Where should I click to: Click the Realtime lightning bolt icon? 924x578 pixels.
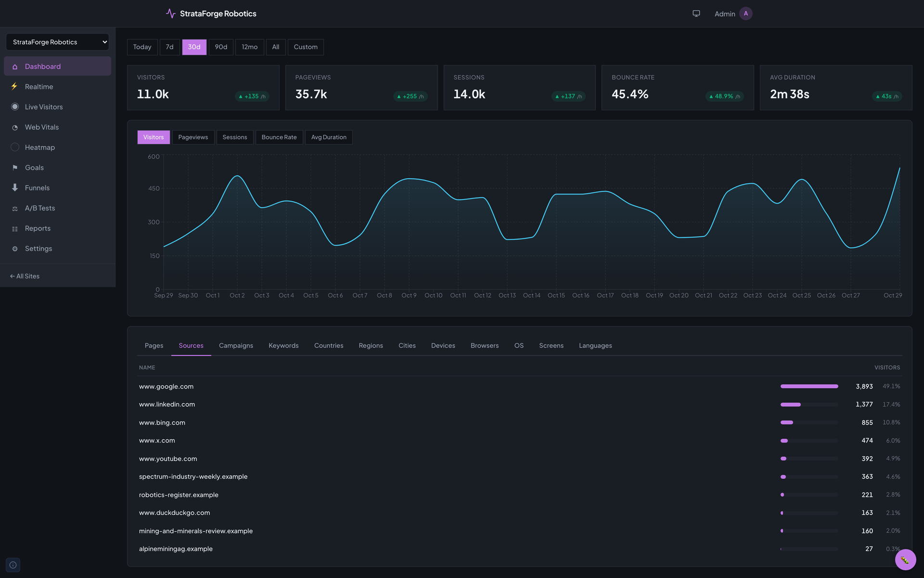pos(15,87)
